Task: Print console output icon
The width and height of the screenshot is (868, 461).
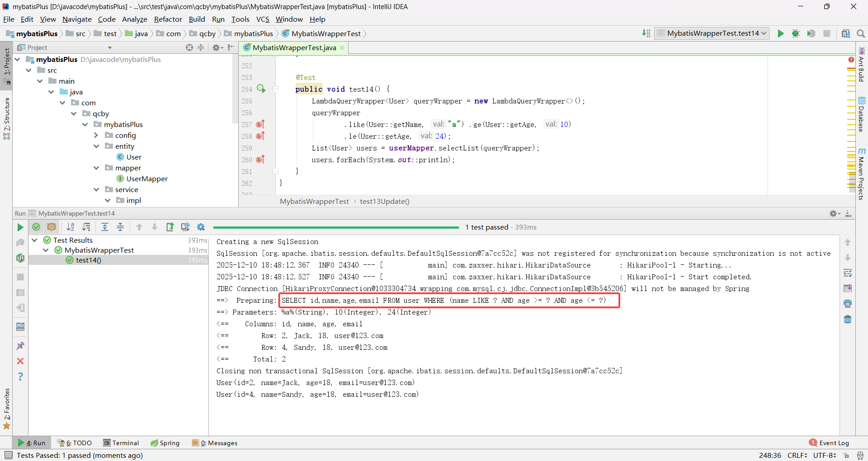Action: click(x=848, y=304)
